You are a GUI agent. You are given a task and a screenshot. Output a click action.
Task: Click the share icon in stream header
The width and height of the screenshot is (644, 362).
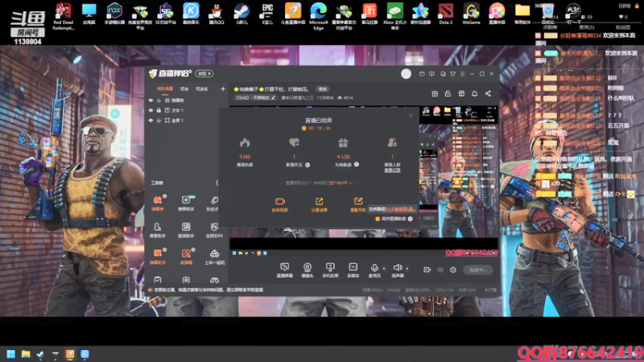tap(488, 93)
